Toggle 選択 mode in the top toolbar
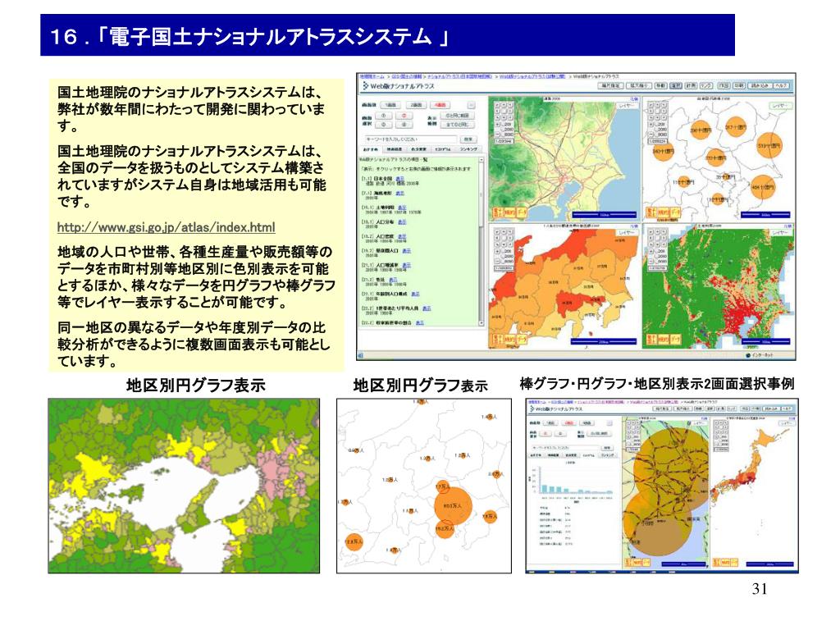The image size is (840, 630). pyautogui.click(x=676, y=85)
